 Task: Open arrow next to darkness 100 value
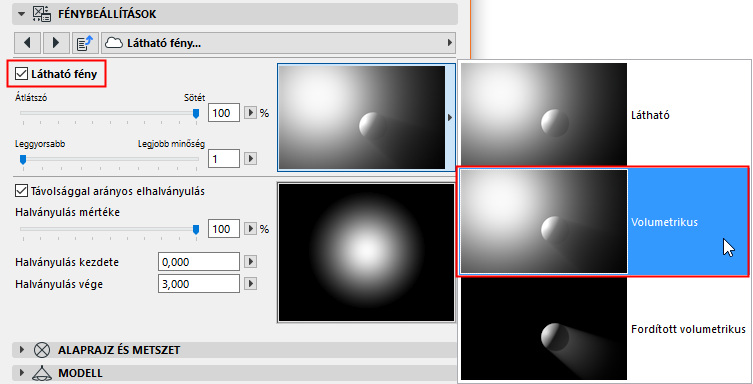click(x=250, y=113)
